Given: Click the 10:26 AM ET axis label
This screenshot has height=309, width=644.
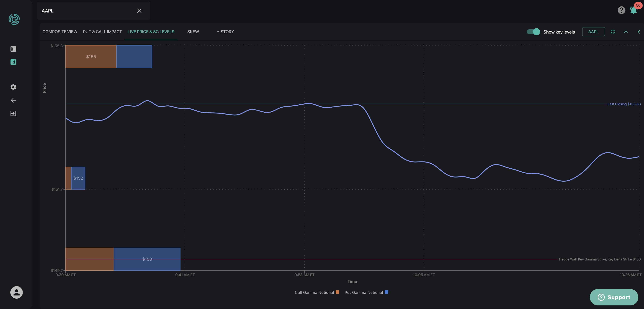Looking at the screenshot, I should click(630, 275).
